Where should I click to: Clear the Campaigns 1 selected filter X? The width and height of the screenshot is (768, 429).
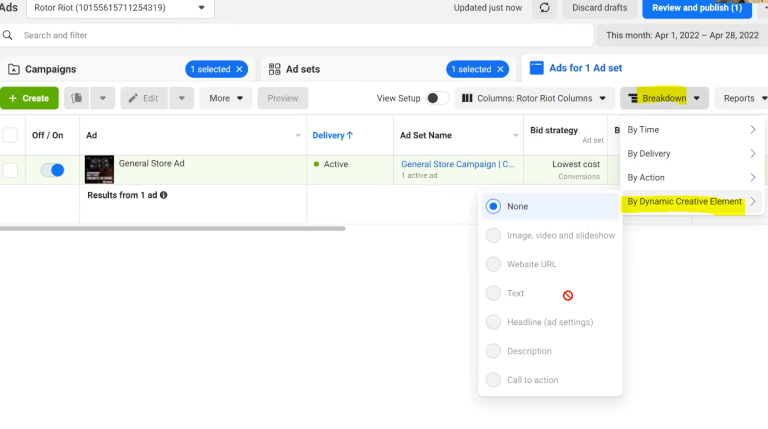pyautogui.click(x=240, y=69)
